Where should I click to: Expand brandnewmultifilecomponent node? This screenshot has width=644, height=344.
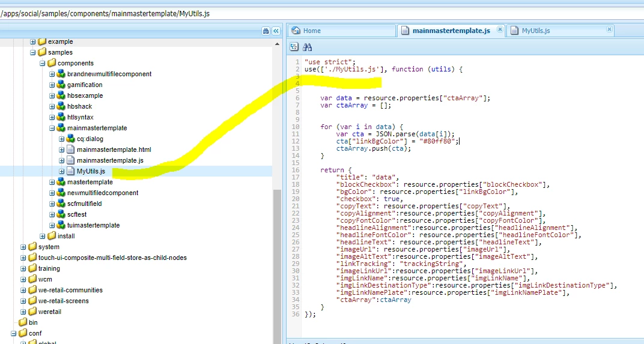point(52,74)
